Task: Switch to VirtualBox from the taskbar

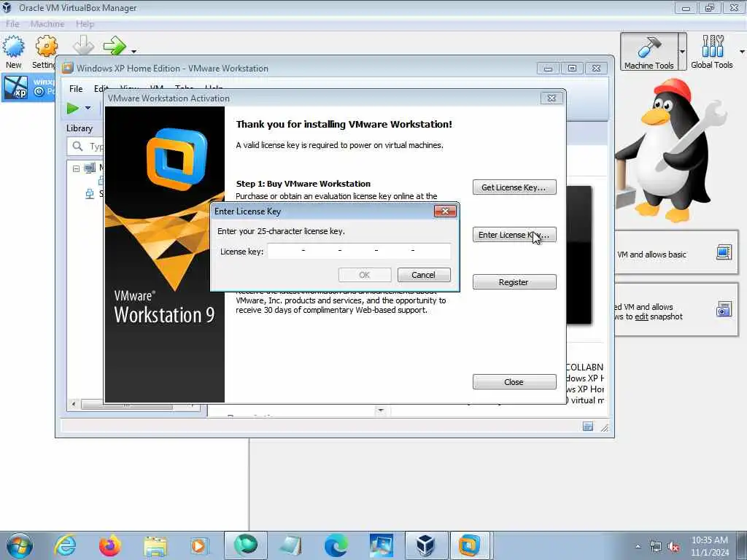Action: click(x=425, y=545)
